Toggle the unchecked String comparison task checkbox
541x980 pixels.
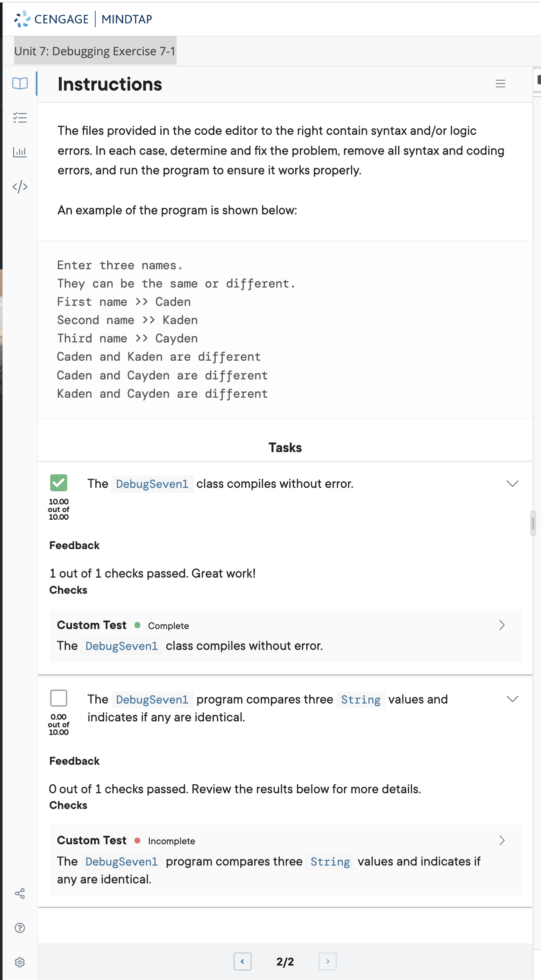59,698
